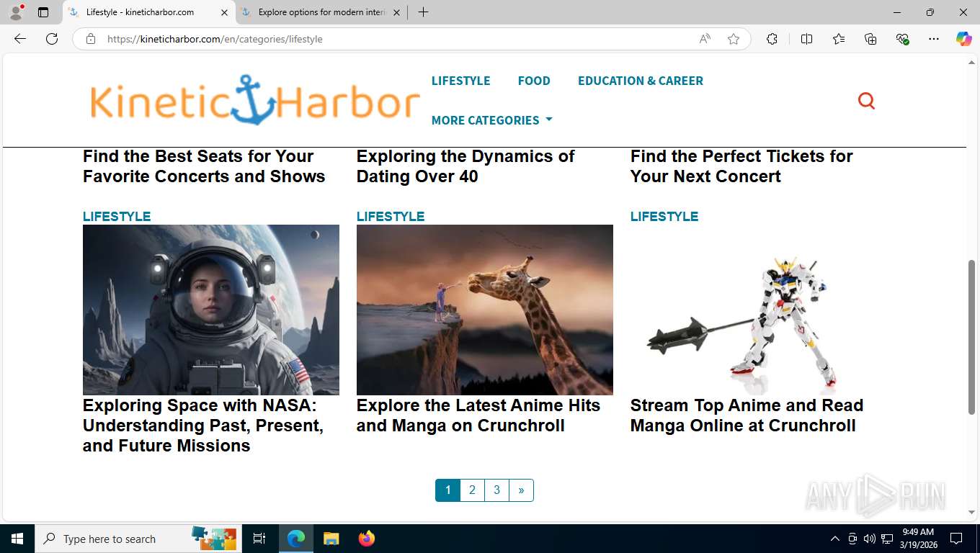980x553 pixels.
Task: Open the network icon in the system tray
Action: tap(887, 539)
